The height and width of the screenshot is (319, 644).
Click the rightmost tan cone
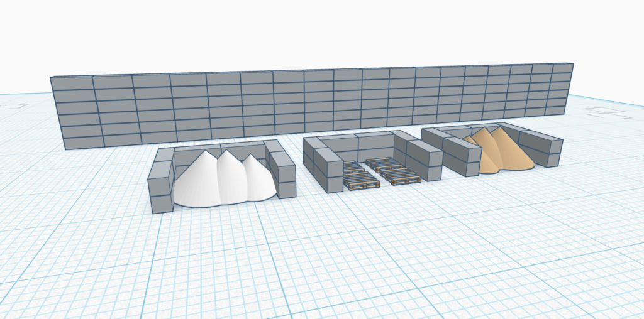513,149
